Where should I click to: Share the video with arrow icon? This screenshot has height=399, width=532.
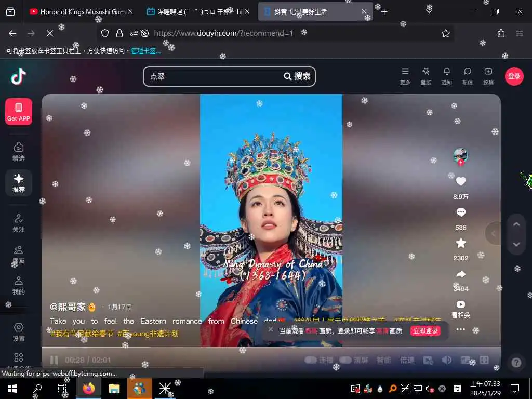(461, 274)
